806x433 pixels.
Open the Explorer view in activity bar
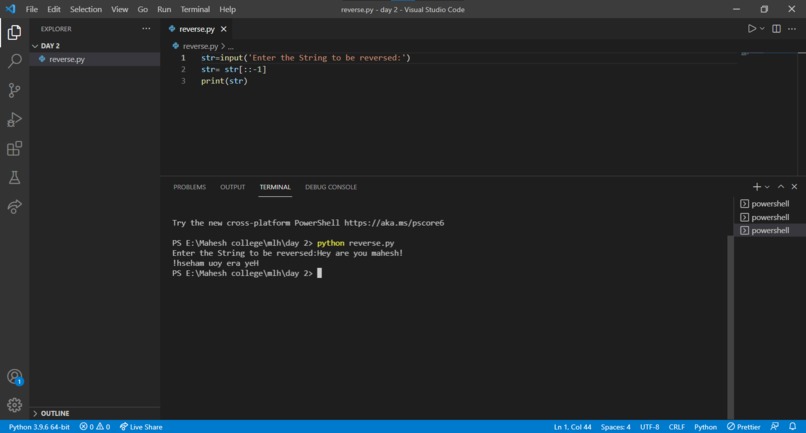click(14, 32)
